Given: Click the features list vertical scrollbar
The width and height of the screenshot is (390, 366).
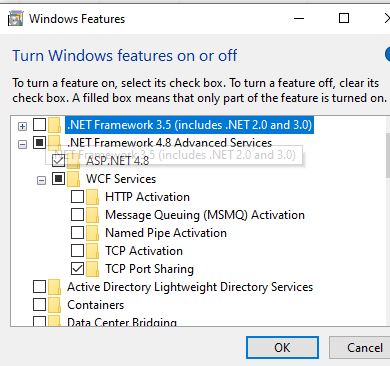Looking at the screenshot, I should (388, 221).
